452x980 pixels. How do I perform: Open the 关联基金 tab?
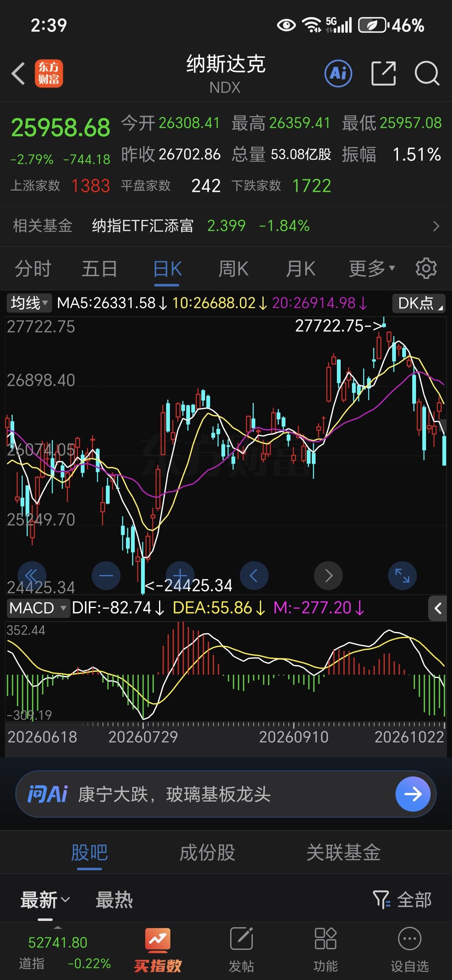(x=343, y=852)
